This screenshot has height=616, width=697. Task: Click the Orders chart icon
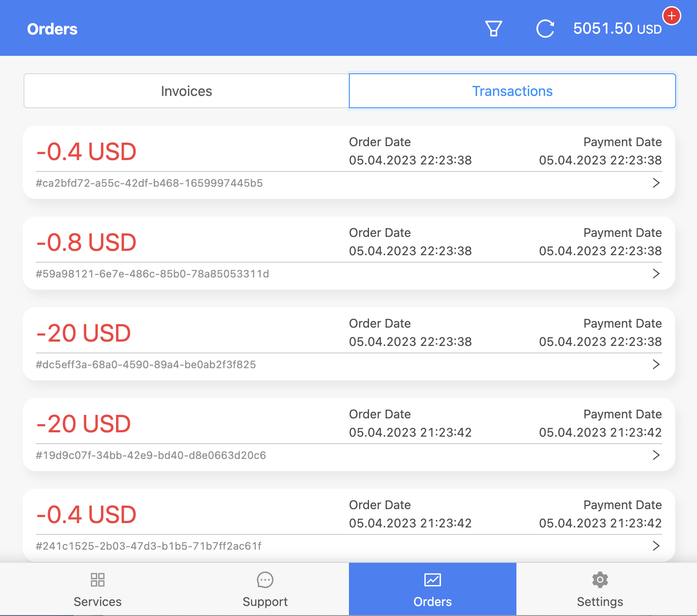pyautogui.click(x=433, y=580)
